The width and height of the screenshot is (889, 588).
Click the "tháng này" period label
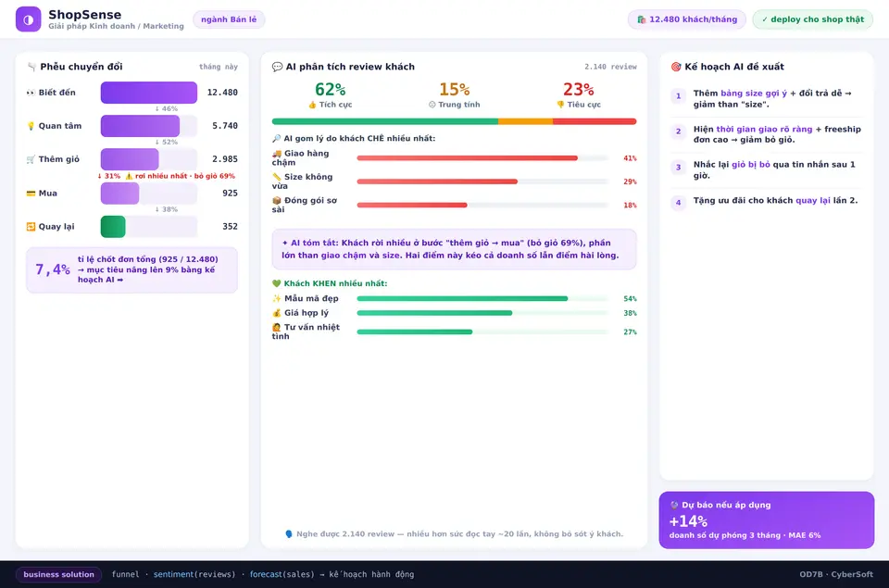(x=219, y=67)
